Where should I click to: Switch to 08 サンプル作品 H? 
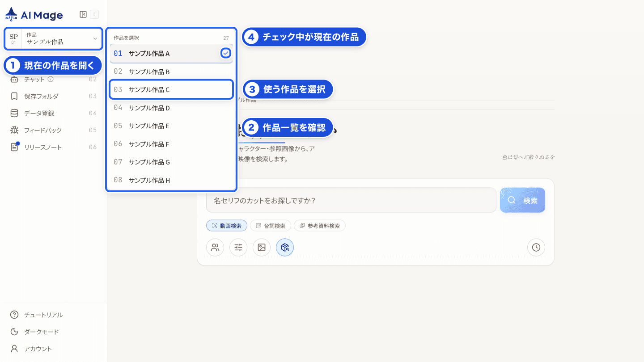(x=171, y=180)
